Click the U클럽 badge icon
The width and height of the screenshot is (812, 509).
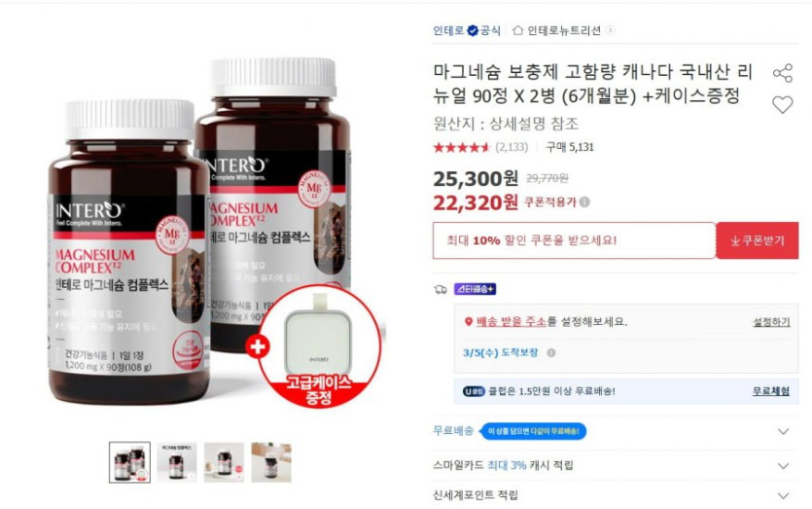[x=474, y=391]
